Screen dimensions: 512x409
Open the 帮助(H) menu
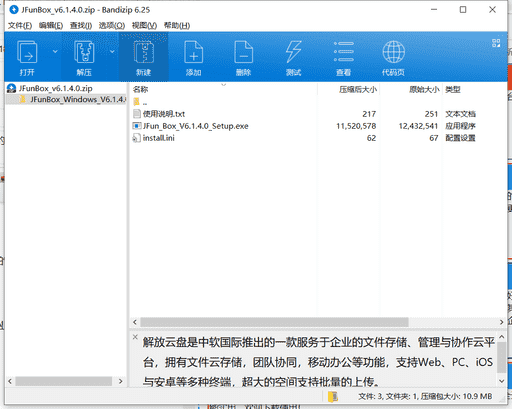pos(177,26)
